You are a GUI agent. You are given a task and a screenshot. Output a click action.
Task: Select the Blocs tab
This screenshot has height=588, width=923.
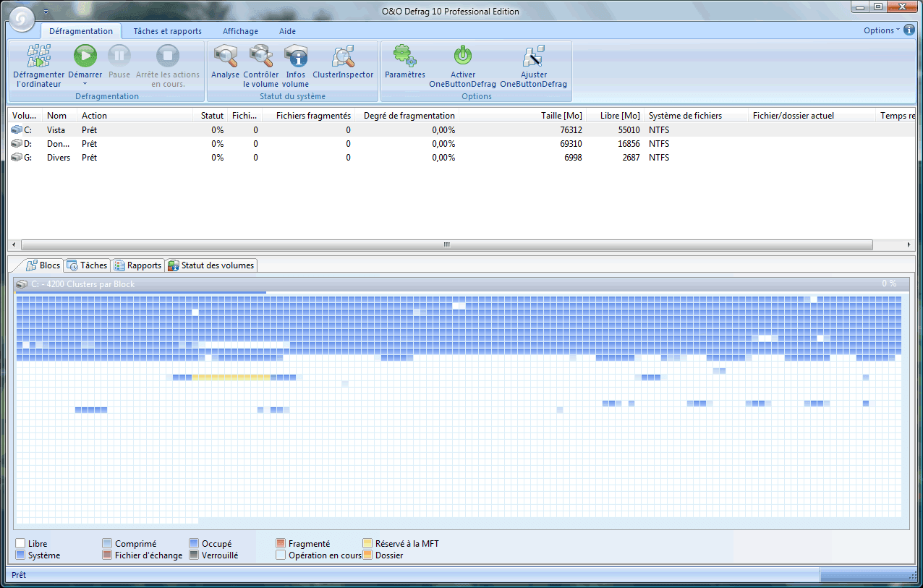(43, 265)
